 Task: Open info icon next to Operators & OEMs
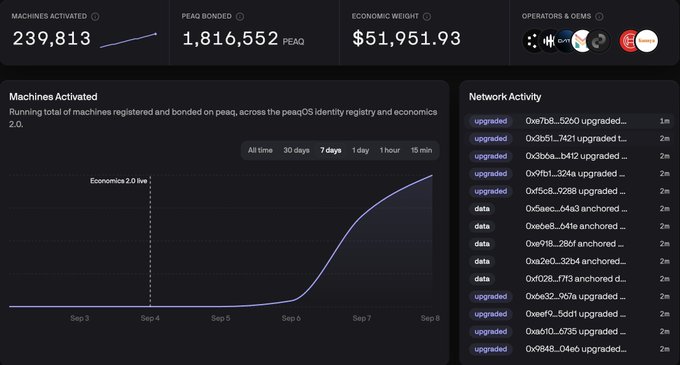pos(599,16)
